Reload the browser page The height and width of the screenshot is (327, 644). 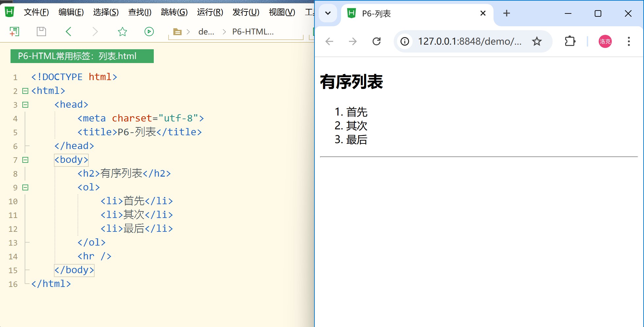[377, 41]
